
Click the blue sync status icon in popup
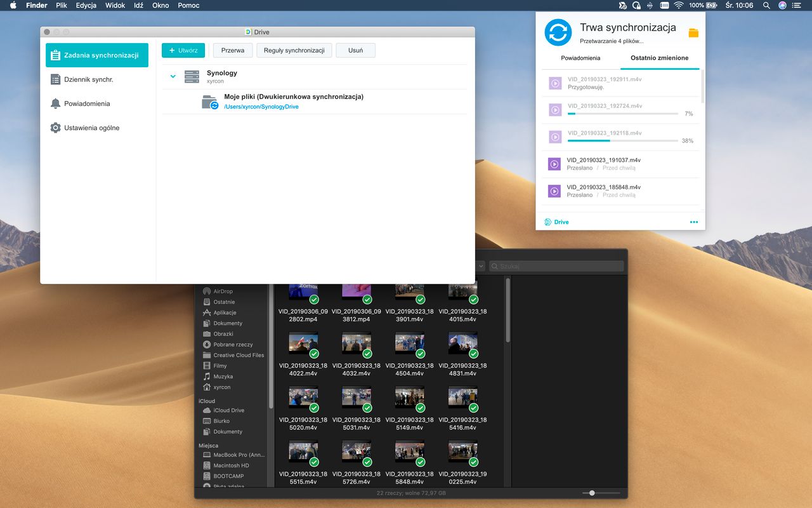click(558, 32)
